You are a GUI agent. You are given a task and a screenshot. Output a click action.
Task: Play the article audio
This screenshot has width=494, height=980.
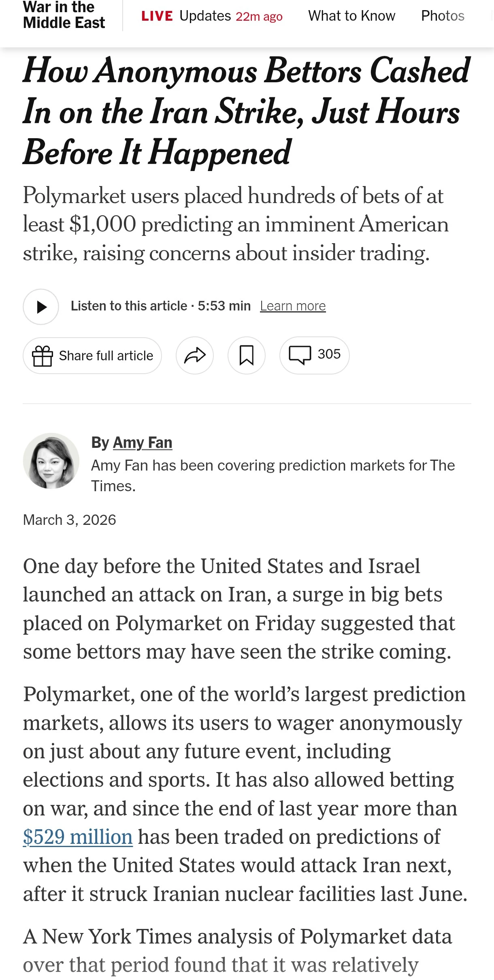coord(41,307)
